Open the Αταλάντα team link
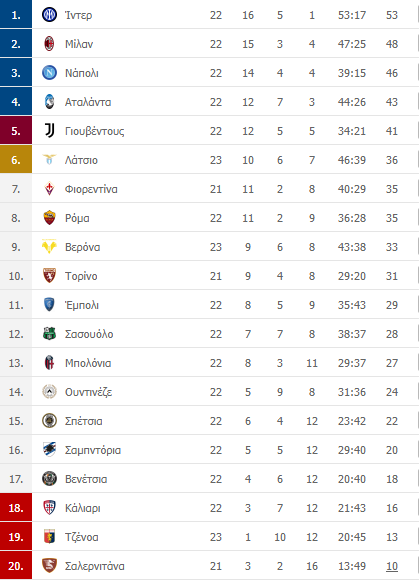 (88, 102)
